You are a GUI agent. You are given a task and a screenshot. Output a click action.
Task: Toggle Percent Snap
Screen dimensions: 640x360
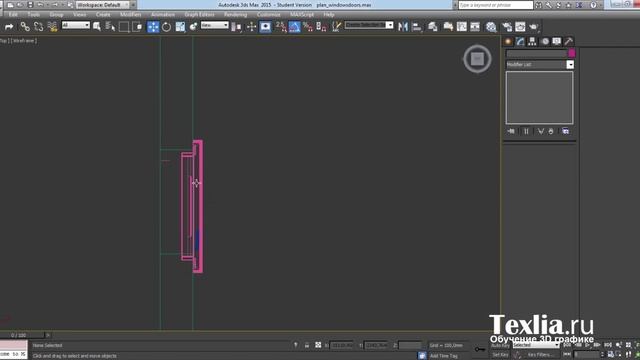[x=308, y=27]
